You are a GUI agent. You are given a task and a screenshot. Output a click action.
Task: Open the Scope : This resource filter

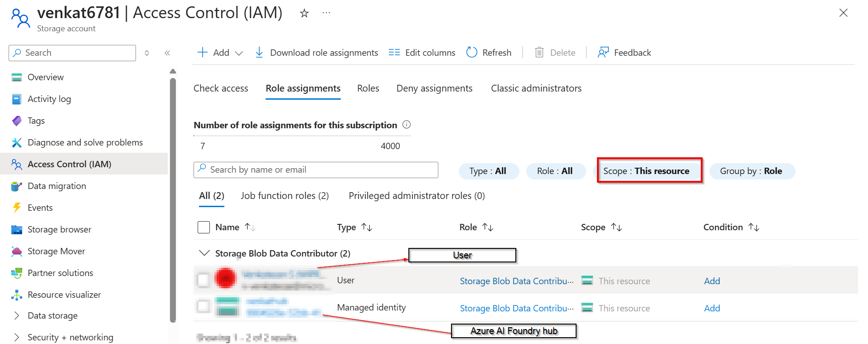[646, 171]
